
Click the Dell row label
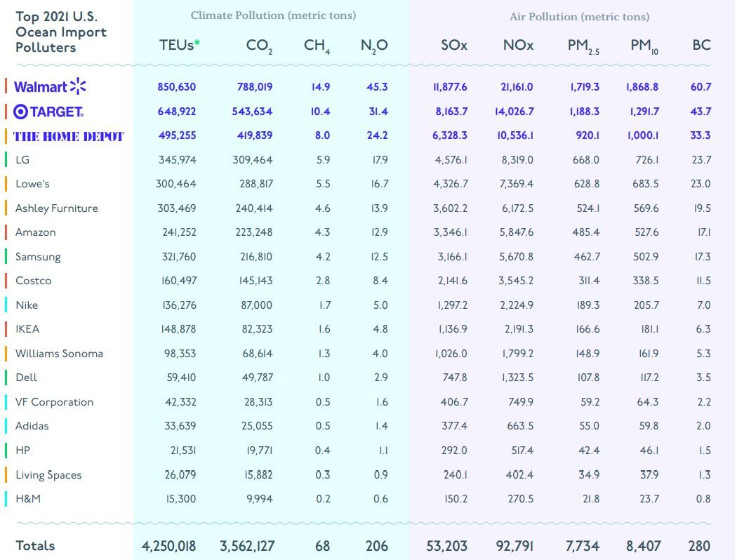27,378
